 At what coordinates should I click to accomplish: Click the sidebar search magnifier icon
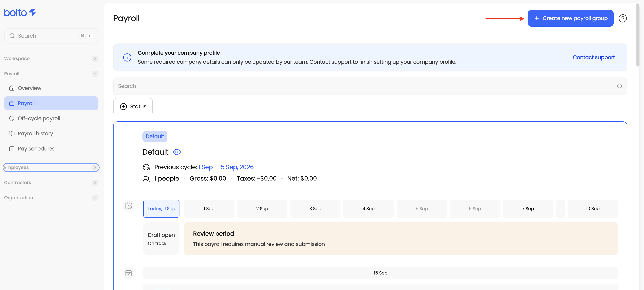12,36
